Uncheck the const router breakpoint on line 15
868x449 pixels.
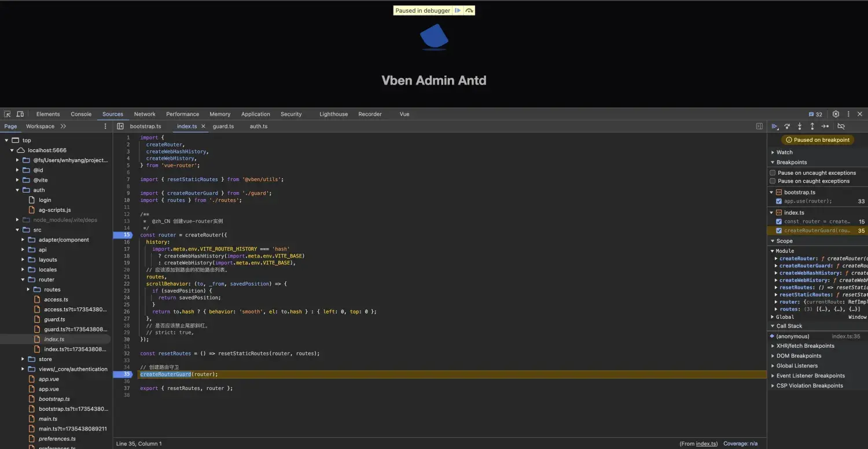[x=779, y=221]
